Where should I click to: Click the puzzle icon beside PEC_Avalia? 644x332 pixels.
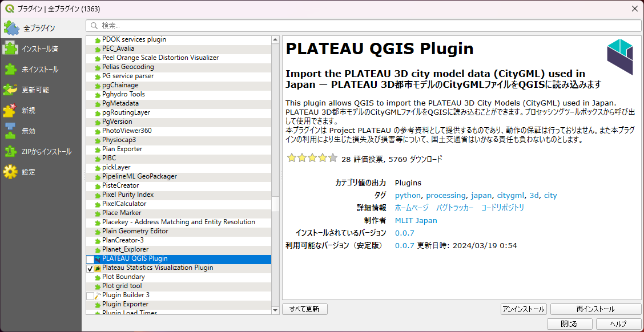[98, 49]
